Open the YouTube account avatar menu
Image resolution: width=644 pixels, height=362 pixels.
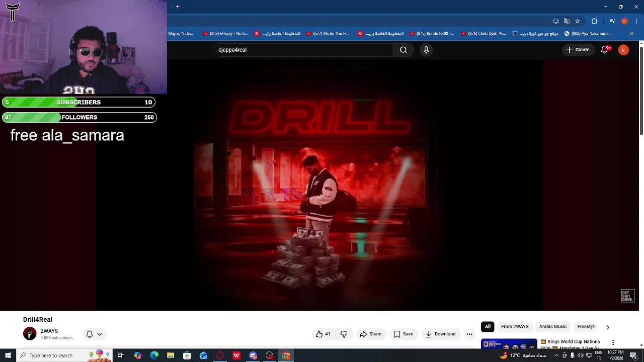point(623,50)
